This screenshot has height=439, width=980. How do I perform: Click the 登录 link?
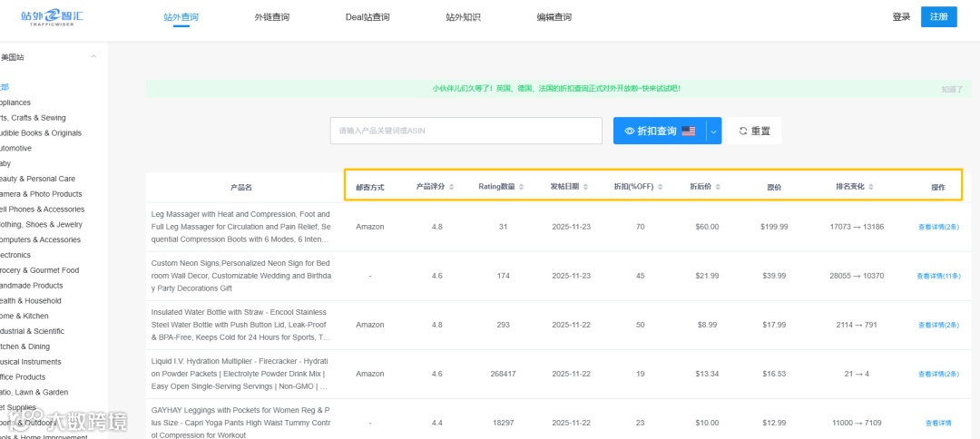(x=901, y=17)
